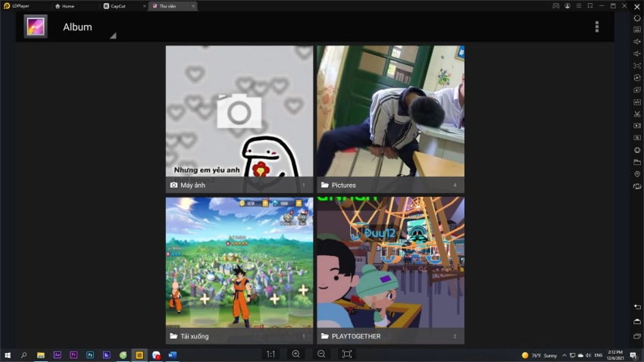
Task: Click the zoom in magnifier button
Action: [295, 354]
